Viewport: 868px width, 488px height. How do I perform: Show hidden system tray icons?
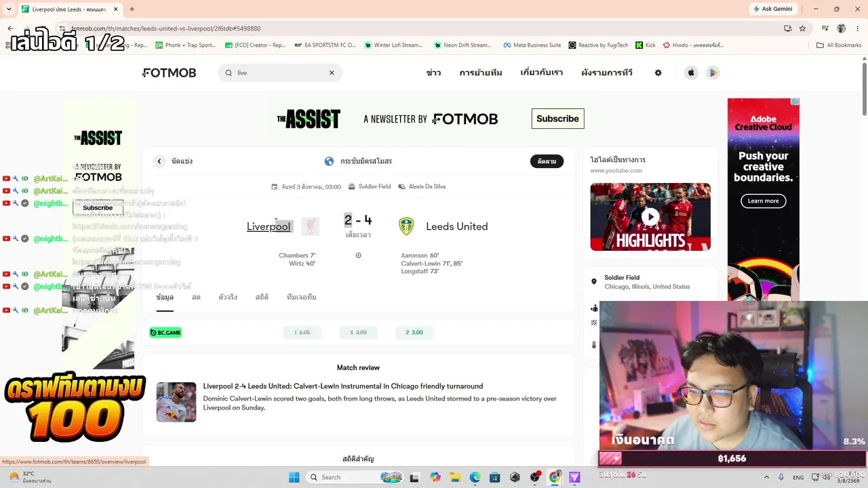(766, 477)
